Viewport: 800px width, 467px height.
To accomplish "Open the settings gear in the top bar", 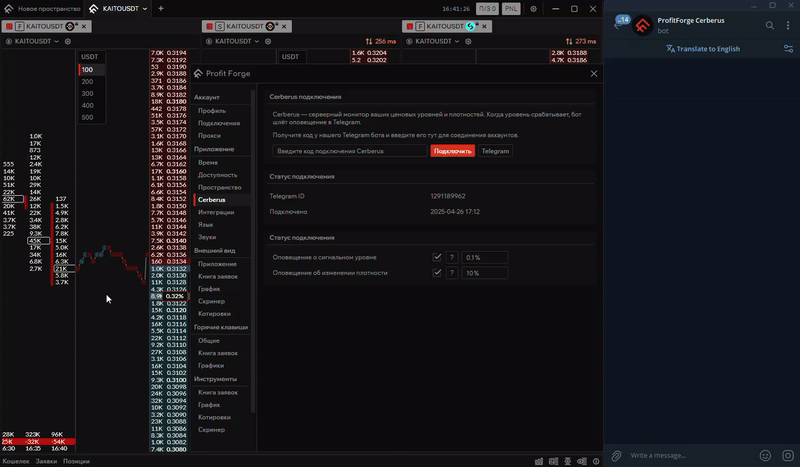I will click(533, 9).
